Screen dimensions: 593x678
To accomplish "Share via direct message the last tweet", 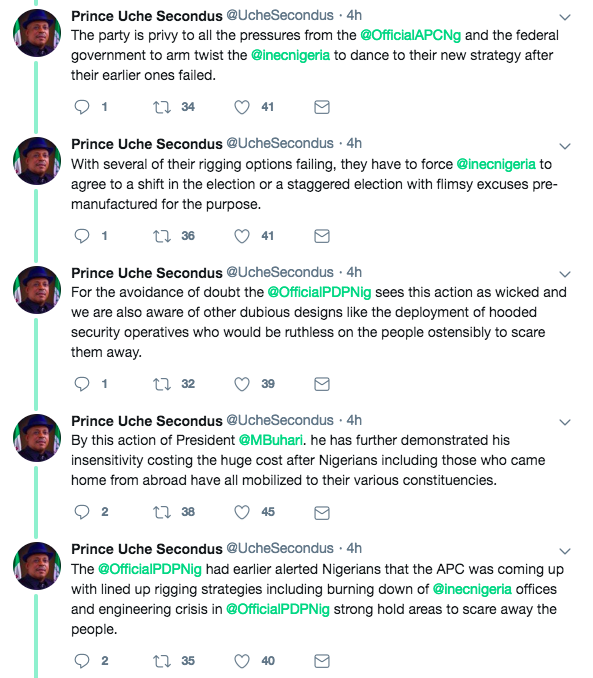I will coord(322,661).
